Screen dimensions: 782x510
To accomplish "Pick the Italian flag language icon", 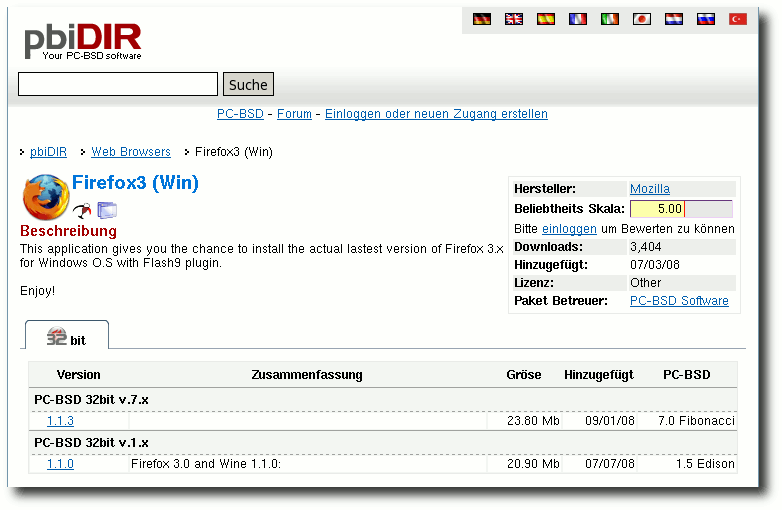I will (x=609, y=19).
